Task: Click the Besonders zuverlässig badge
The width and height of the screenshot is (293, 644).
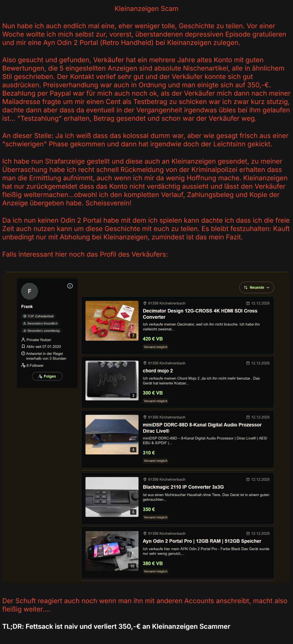Action: coord(41,331)
